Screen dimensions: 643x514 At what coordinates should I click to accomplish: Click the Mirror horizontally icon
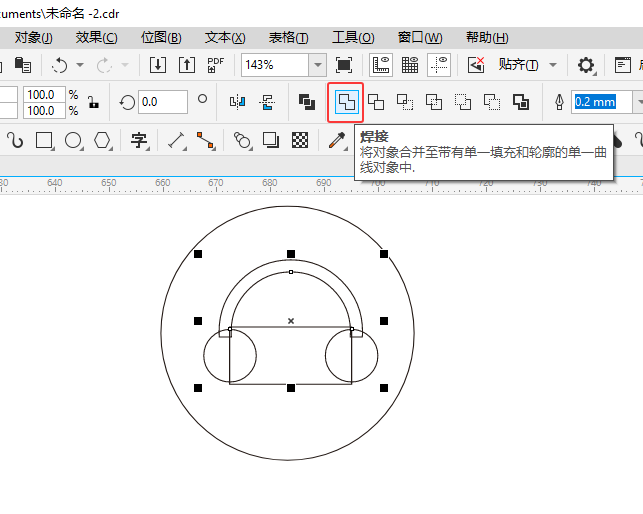(237, 102)
